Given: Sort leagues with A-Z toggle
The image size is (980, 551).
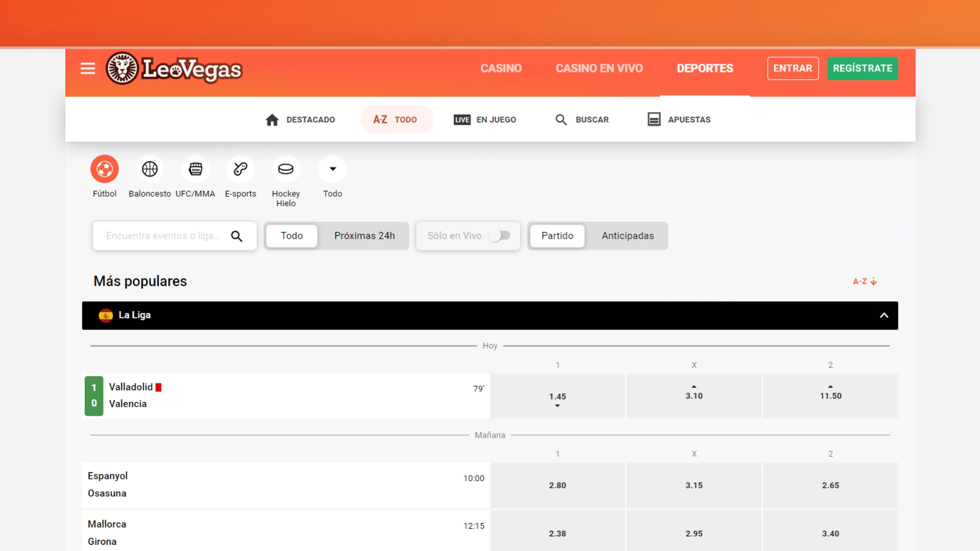Looking at the screenshot, I should [x=865, y=282].
